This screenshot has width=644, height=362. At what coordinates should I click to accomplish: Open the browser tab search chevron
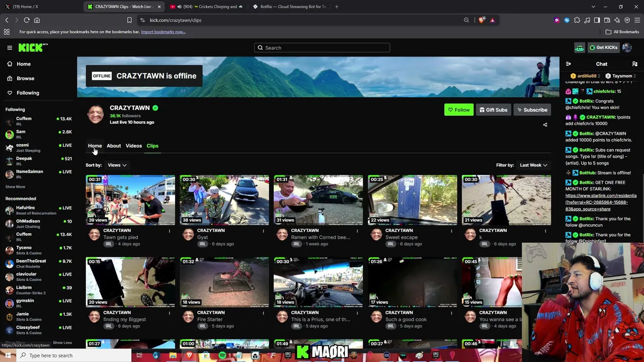[x=593, y=7]
